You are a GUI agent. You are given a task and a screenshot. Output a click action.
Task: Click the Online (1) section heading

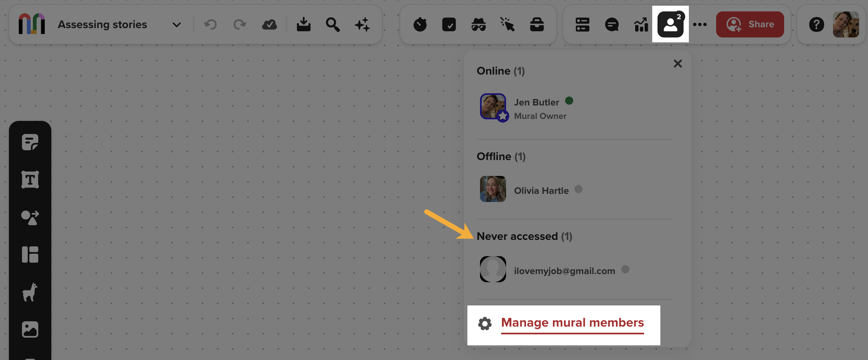(x=501, y=71)
